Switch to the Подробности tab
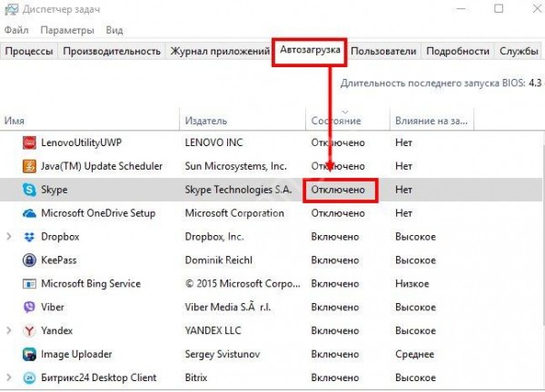This screenshot has width=545, height=392. (x=458, y=52)
